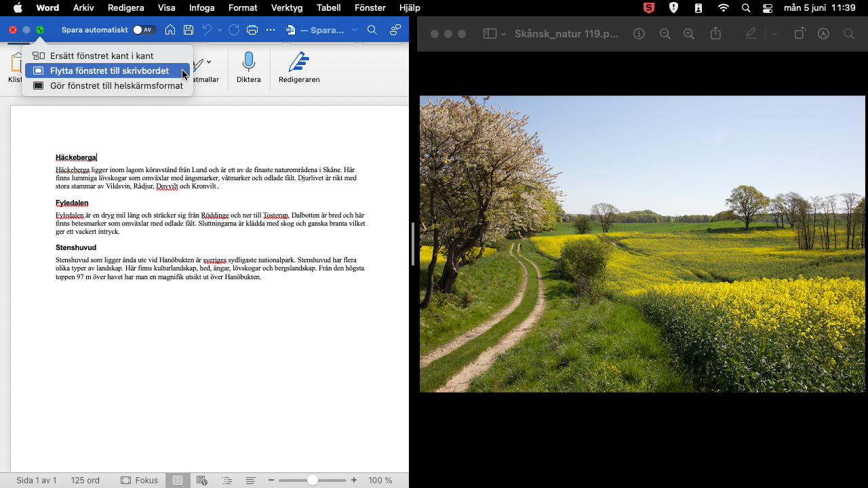Click the Save diskette icon
Viewport: 868px width, 488px height.
pyautogui.click(x=189, y=30)
